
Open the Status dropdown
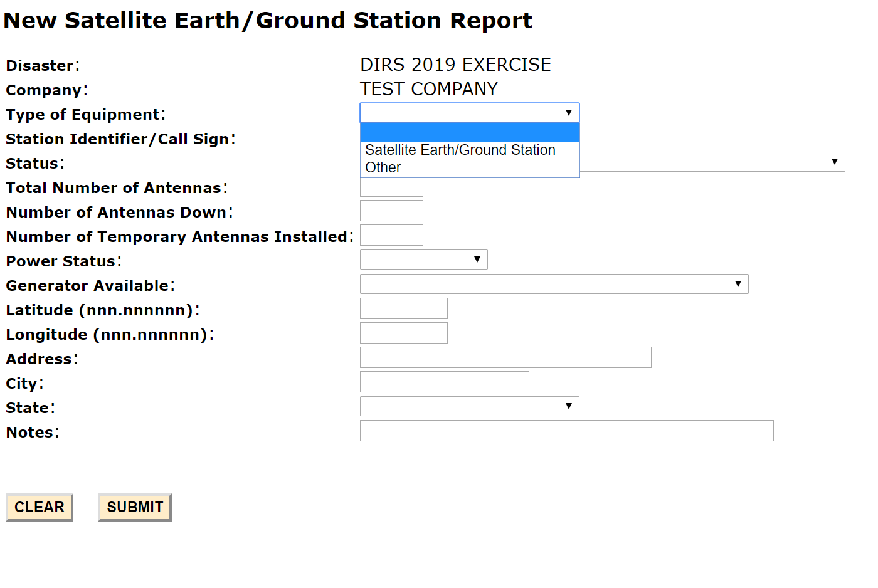pyautogui.click(x=712, y=162)
